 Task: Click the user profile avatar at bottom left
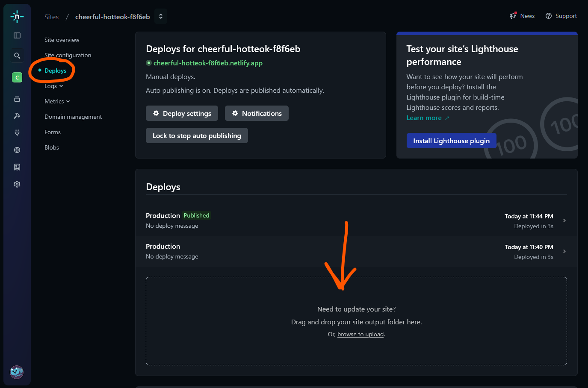(17, 372)
